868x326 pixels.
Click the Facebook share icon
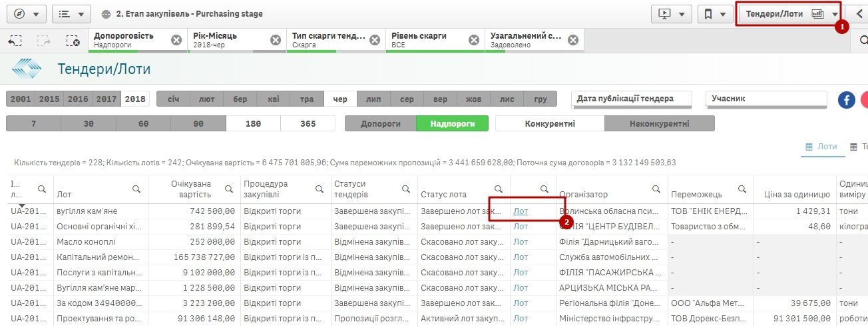pos(846,100)
